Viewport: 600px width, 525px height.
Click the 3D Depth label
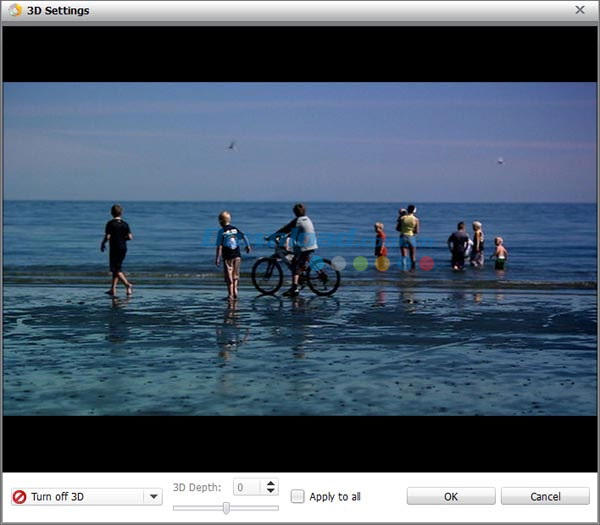pos(197,487)
